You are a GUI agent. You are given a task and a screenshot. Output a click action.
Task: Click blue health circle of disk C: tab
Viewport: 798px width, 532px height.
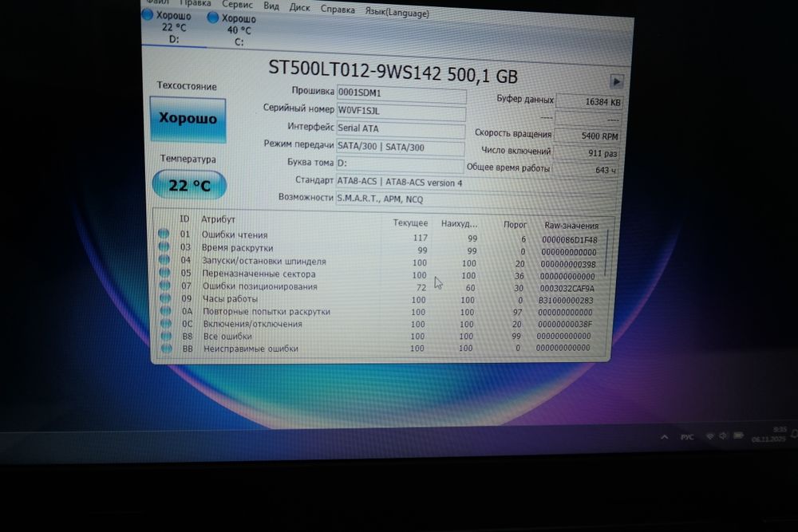point(213,18)
